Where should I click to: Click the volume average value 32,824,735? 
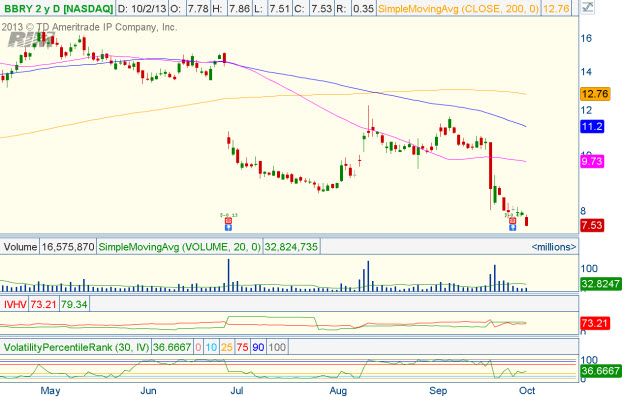(x=291, y=247)
